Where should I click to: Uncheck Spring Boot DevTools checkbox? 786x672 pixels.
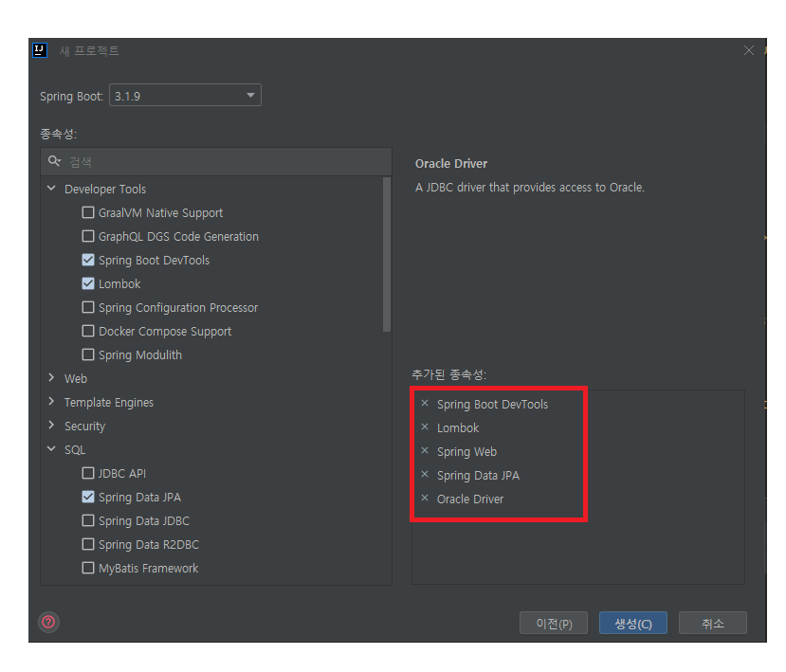pos(88,260)
